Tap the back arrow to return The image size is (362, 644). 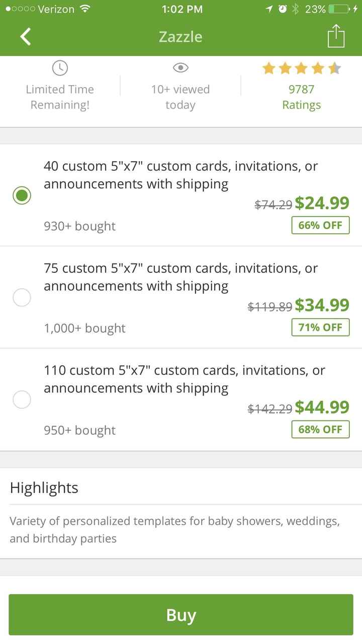click(24, 36)
